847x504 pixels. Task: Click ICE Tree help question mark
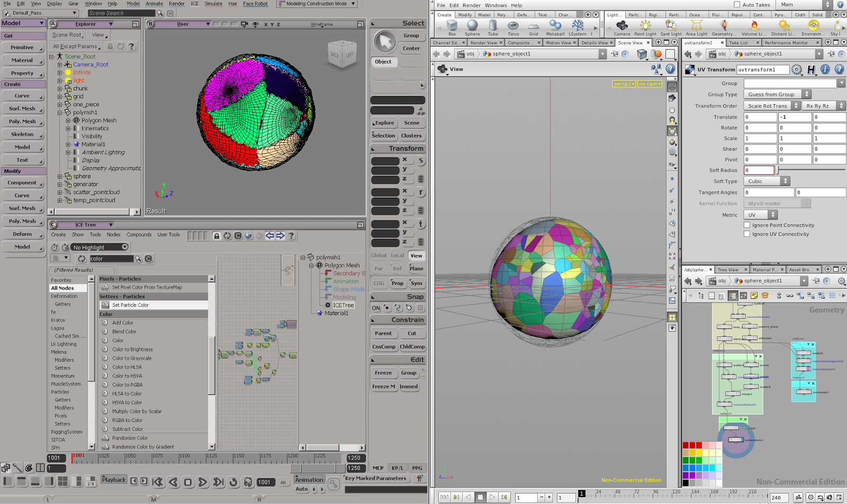[x=291, y=236]
